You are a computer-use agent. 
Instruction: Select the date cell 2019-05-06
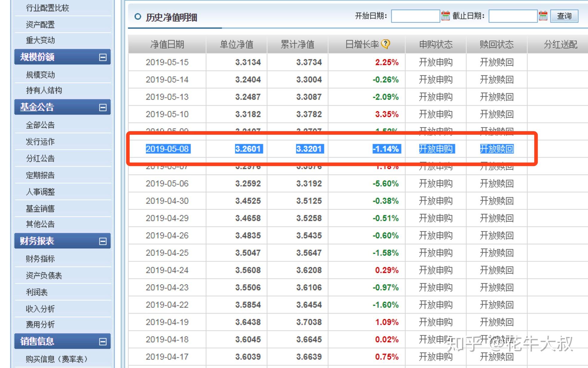coord(167,183)
